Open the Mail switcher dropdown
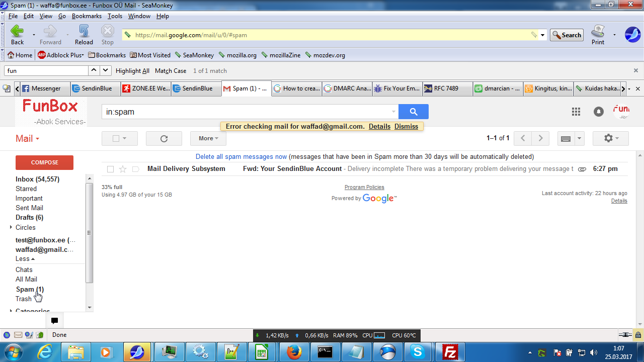Screen dimensions: 644x362 [x=27, y=138]
